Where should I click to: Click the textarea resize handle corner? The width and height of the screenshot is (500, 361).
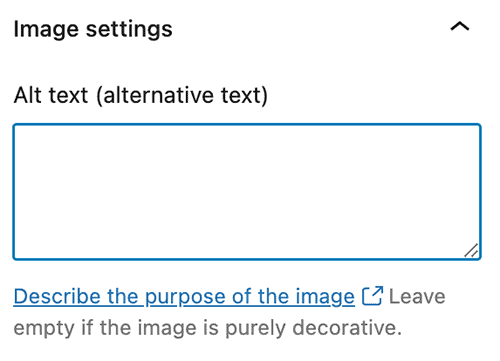471,251
